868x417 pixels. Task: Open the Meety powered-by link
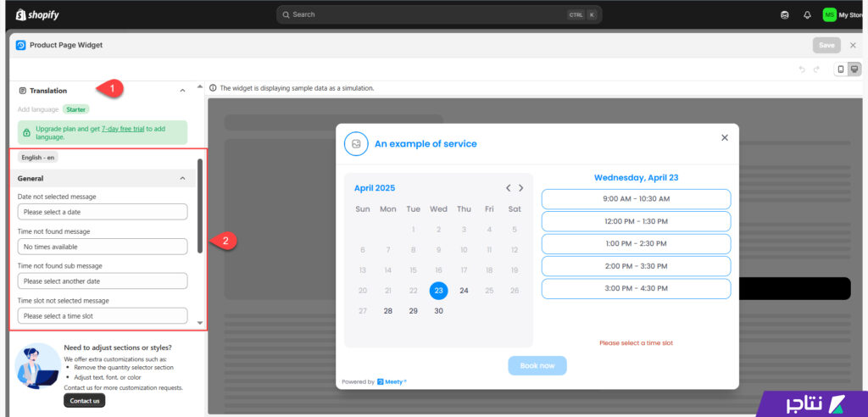point(392,381)
